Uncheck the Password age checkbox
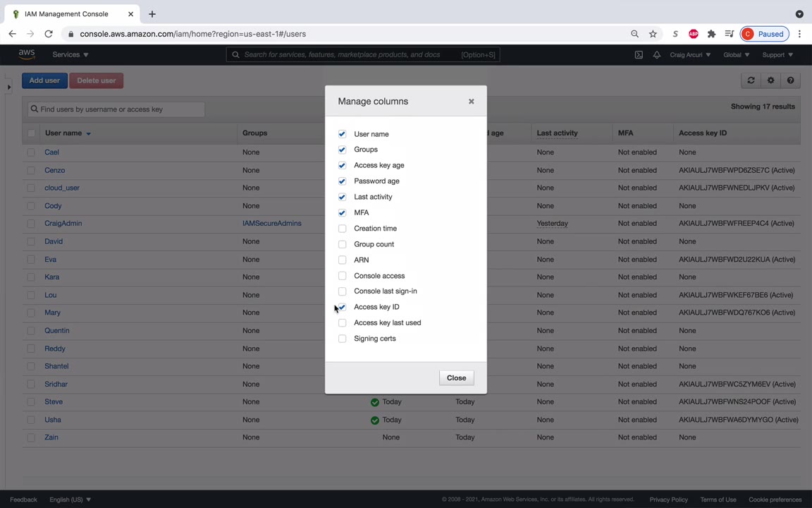This screenshot has height=508, width=812. [343, 181]
